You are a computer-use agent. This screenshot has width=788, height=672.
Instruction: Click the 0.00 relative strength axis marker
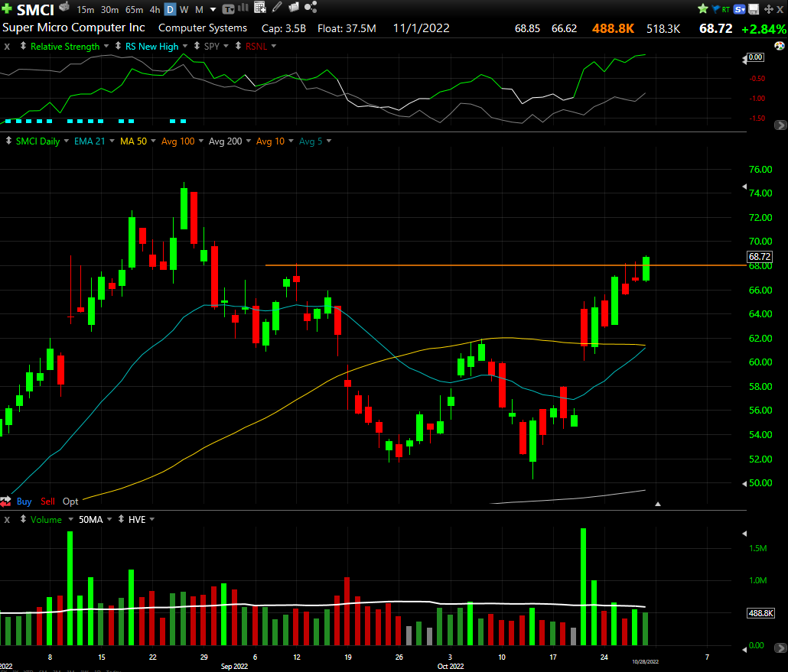point(755,57)
